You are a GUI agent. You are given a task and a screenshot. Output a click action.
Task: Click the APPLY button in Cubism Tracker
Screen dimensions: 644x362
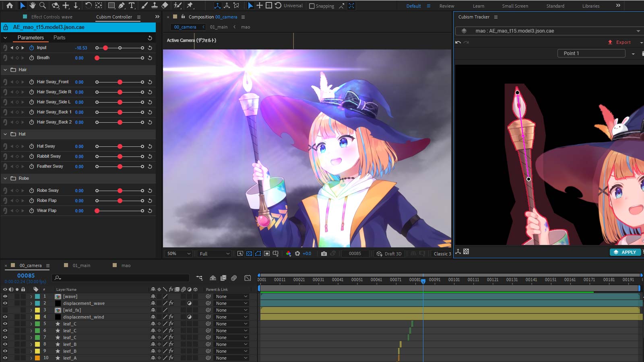coord(625,252)
